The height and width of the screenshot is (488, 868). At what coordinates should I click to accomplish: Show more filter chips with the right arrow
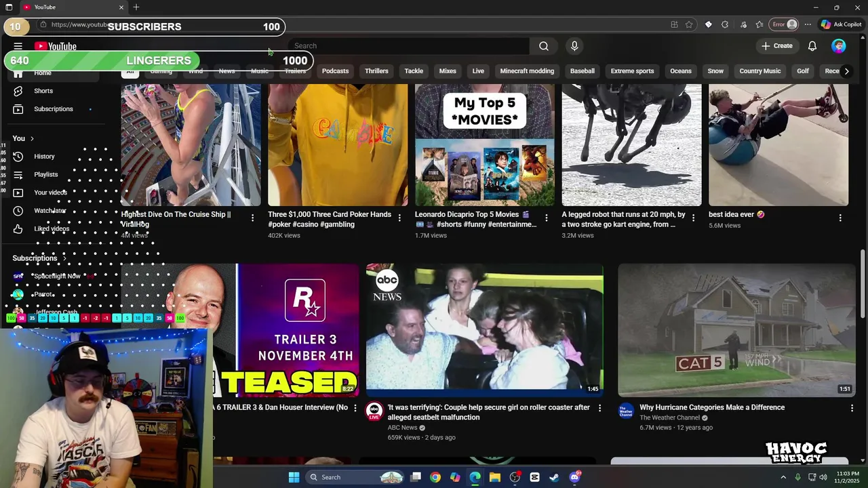point(846,71)
